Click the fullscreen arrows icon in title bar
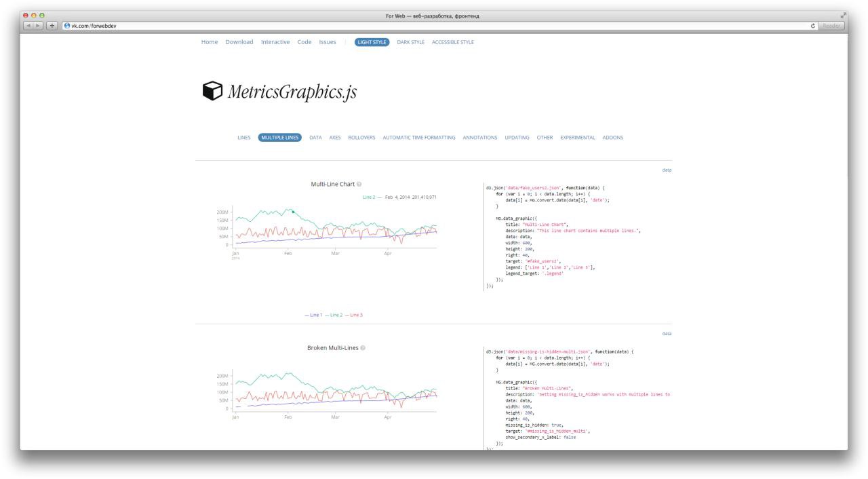 pyautogui.click(x=844, y=16)
